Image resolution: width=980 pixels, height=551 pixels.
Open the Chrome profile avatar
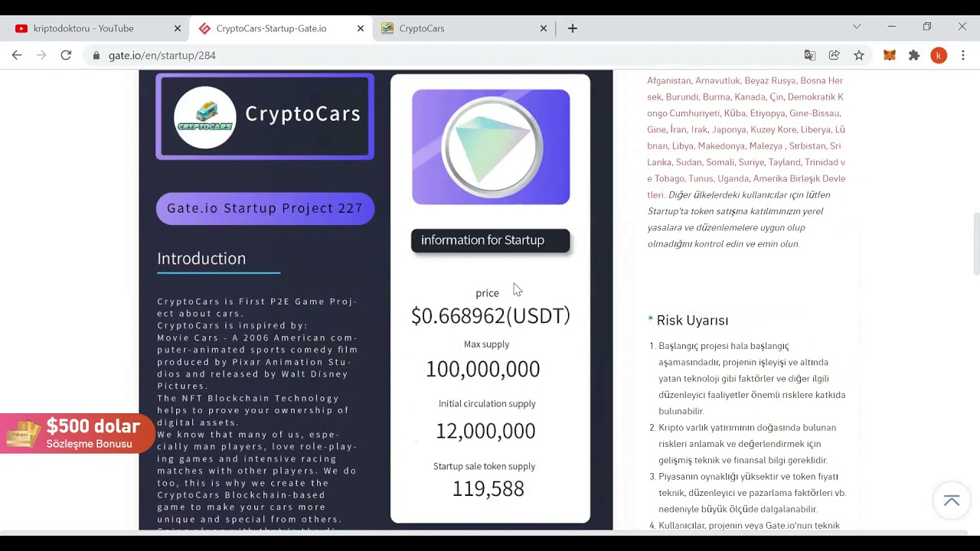click(939, 55)
